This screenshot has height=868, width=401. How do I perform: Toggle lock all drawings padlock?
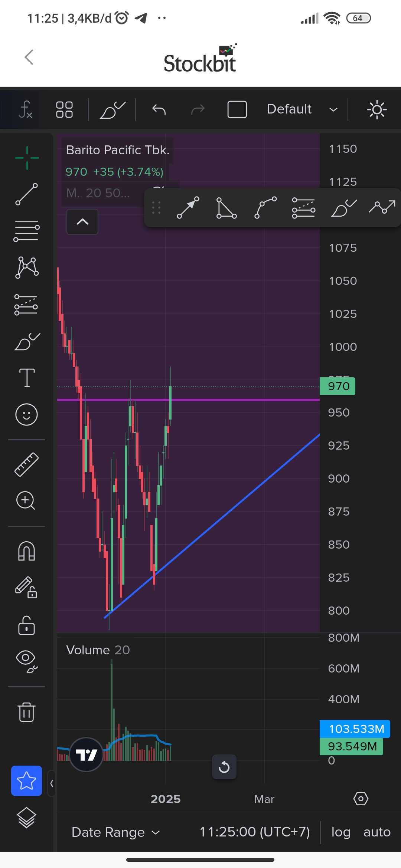(26, 625)
